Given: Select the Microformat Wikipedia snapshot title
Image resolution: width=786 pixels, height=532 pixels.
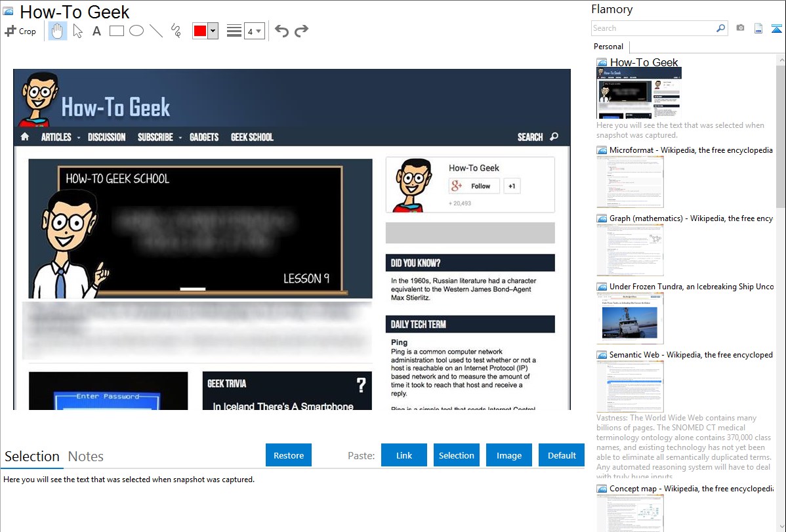Looking at the screenshot, I should [x=691, y=150].
